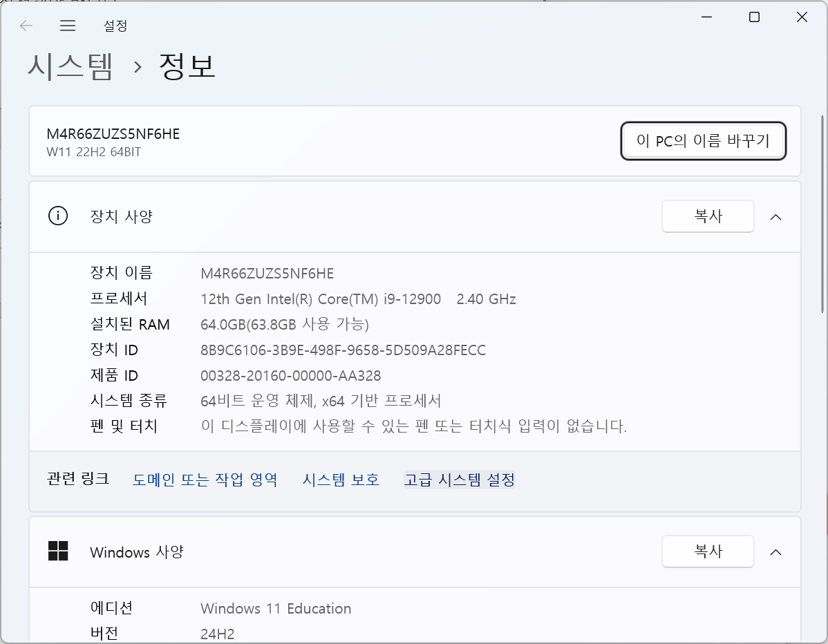Maximize the 설정 window

pyautogui.click(x=754, y=17)
